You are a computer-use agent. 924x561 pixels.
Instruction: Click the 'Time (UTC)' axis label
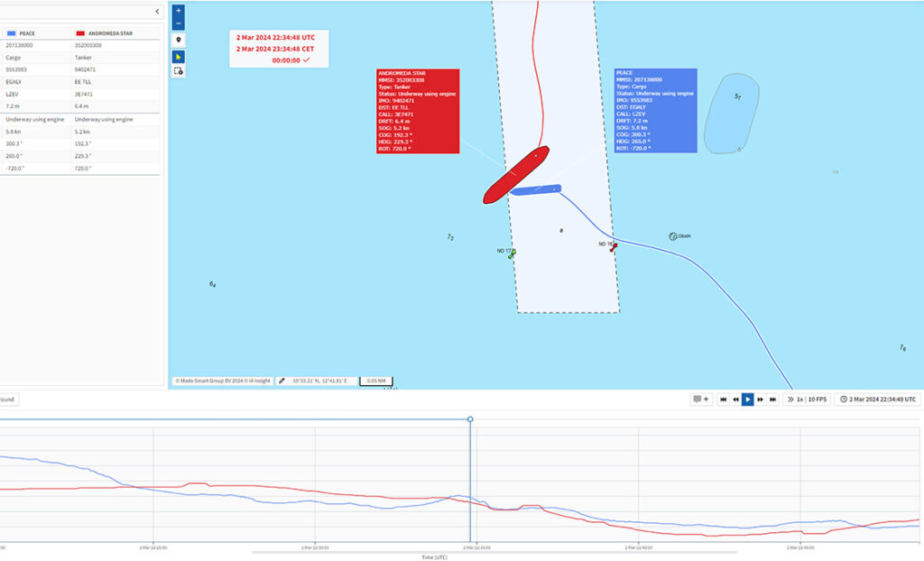coord(434,557)
